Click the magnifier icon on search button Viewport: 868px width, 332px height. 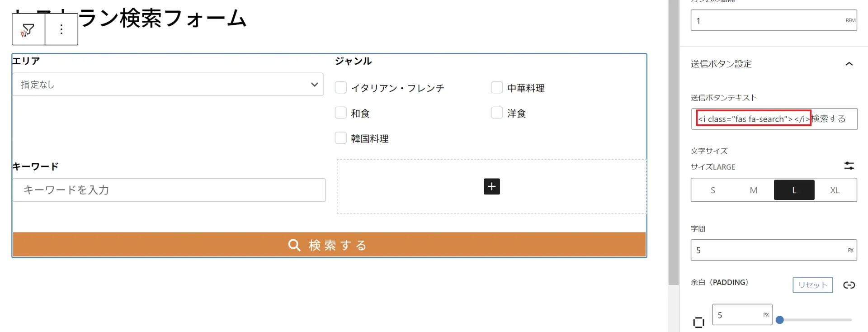tap(294, 245)
